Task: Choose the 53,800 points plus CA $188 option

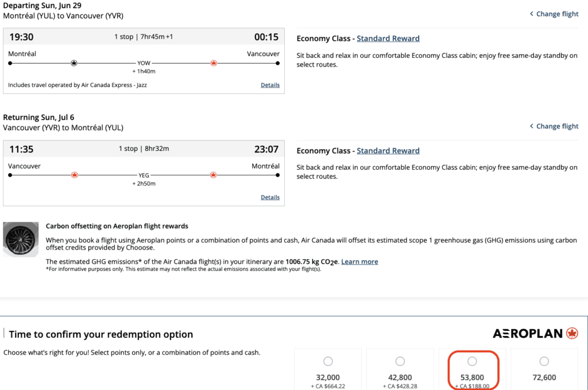Action: click(472, 361)
